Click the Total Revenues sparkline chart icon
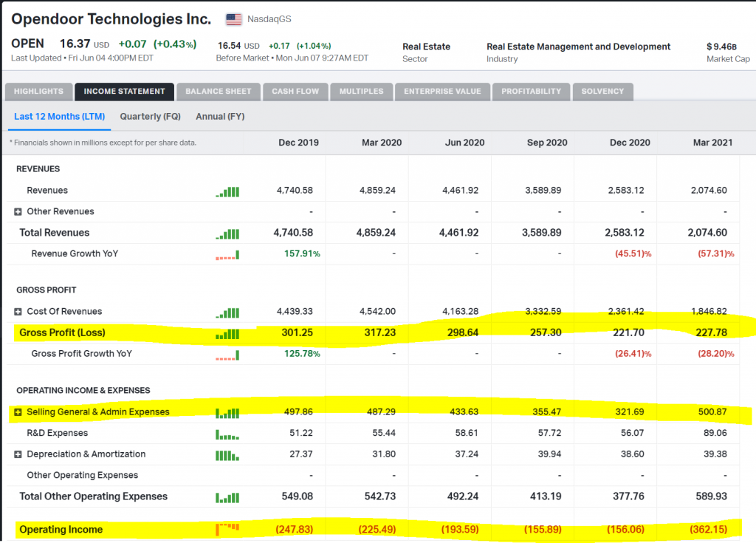Viewport: 756px width, 543px height. tap(227, 234)
